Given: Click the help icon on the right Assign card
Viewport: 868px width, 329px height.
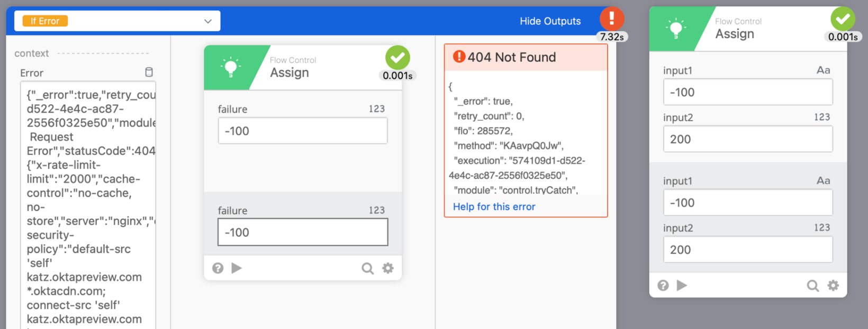Looking at the screenshot, I should 663,286.
